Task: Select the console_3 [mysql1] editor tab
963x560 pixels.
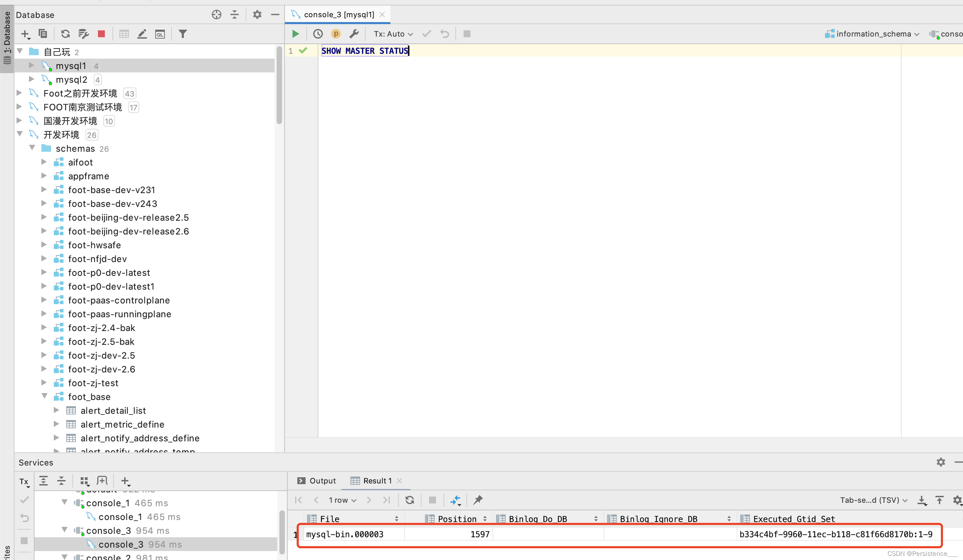Action: click(x=338, y=14)
